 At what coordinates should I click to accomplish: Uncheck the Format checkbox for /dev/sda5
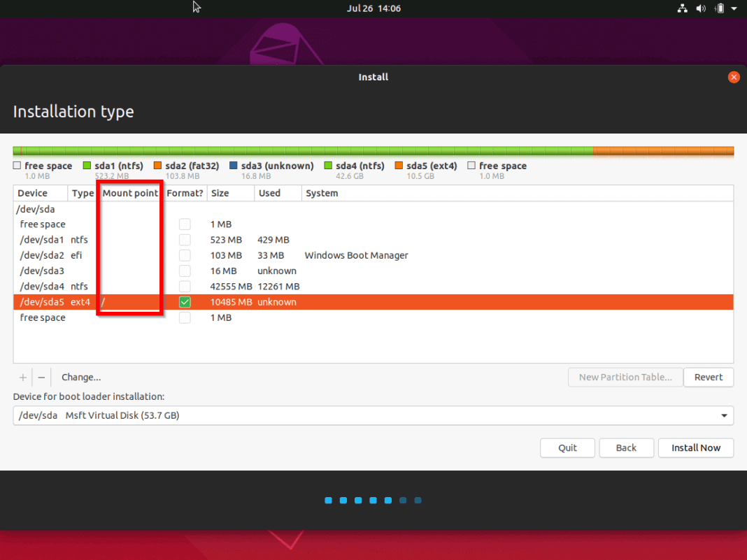[185, 301]
